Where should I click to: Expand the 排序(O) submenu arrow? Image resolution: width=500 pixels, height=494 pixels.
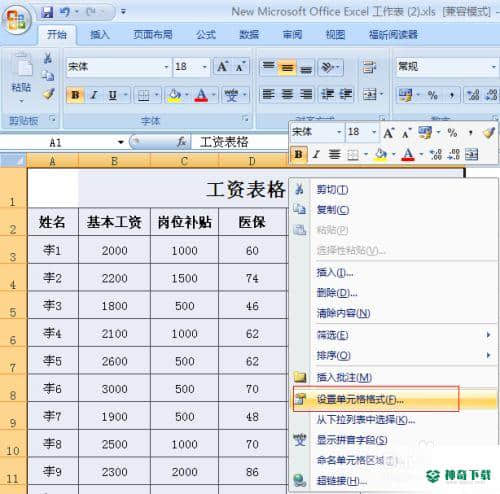(x=489, y=355)
